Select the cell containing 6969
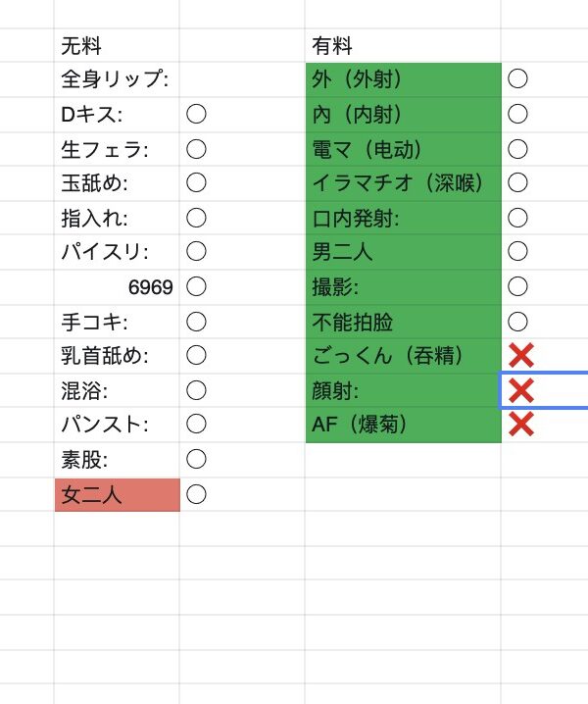The image size is (588, 704). pos(116,286)
